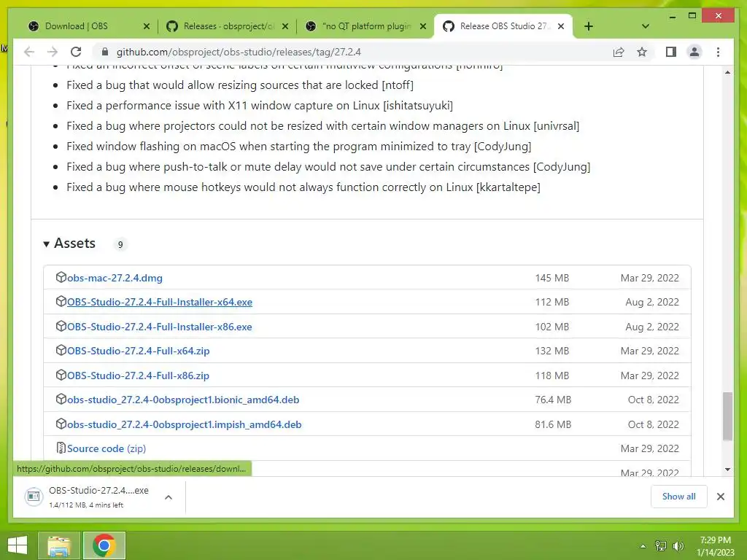The width and height of the screenshot is (747, 560).
Task: Click the "Aug 2, 2022" date for x86 installer
Action: [x=651, y=327]
